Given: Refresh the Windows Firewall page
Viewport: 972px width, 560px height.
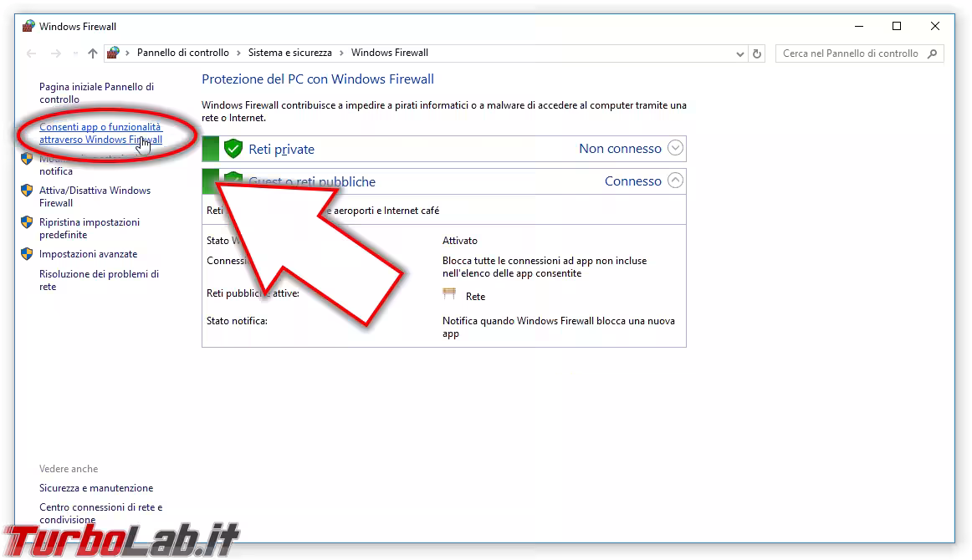Looking at the screenshot, I should 757,53.
